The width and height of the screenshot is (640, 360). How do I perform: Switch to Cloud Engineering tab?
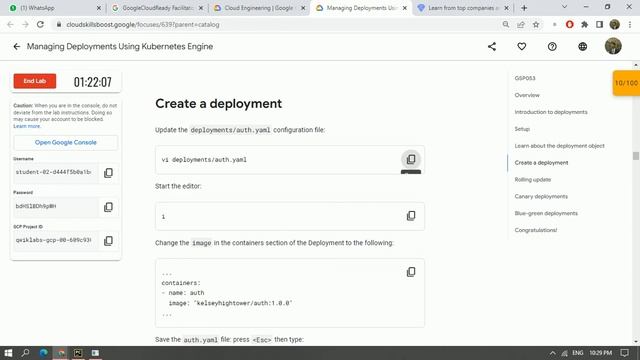coord(259,8)
